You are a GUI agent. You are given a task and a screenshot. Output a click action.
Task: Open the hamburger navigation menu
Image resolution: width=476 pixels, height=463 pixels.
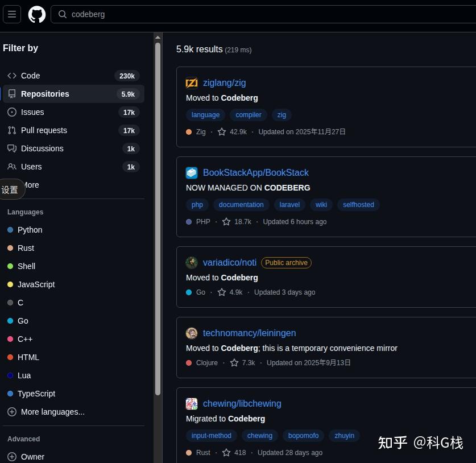12,14
